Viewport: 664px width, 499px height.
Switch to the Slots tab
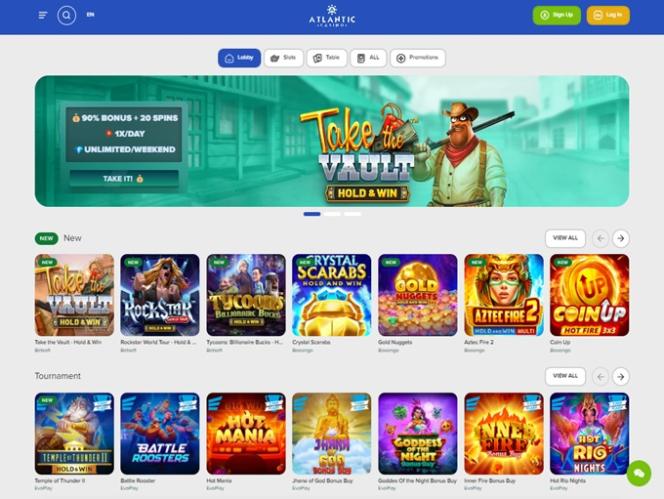click(284, 58)
